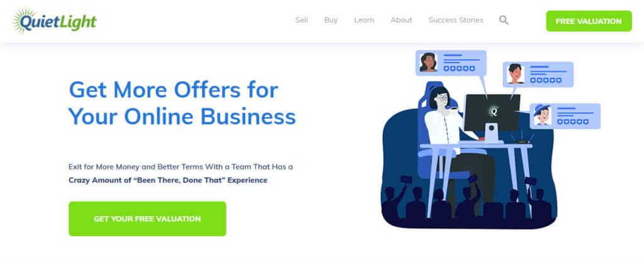Viewport: 644px width, 264px height.
Task: Click the FREE VALUATION header button
Action: (x=589, y=21)
